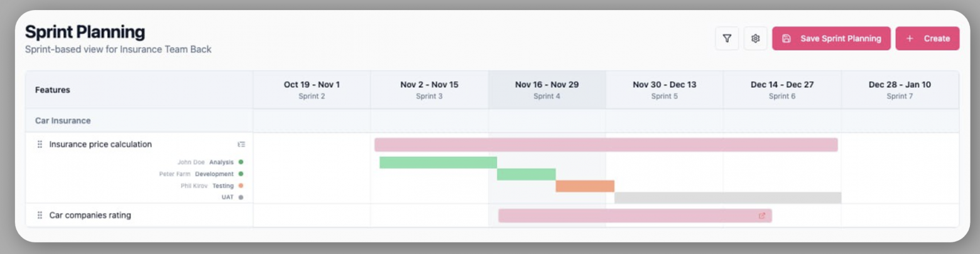The image size is (980, 254).
Task: Click the Save Sprint Planning button
Action: point(831,38)
